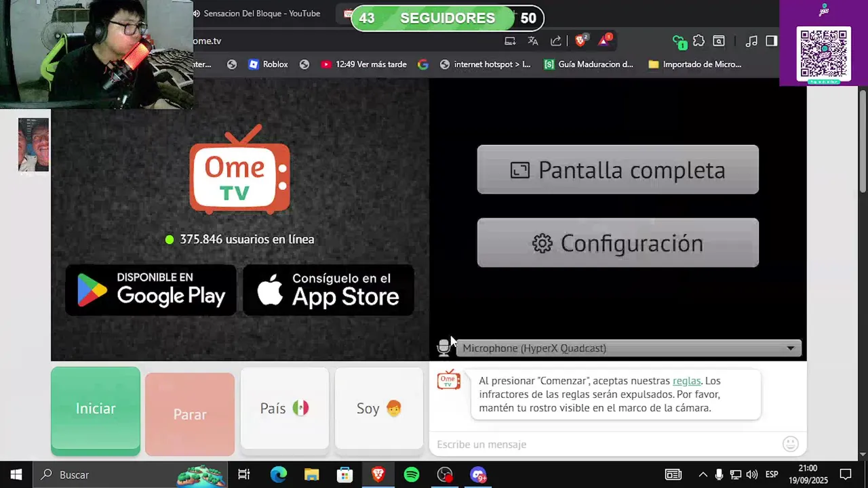Open the Roblox bookmark
Viewport: 868px width, 488px height.
tap(268, 64)
